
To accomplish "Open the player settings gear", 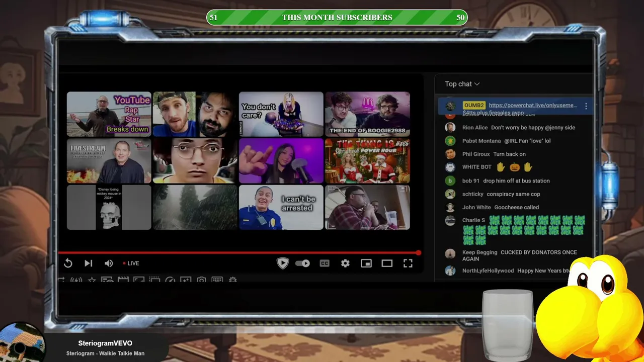I will tap(345, 263).
